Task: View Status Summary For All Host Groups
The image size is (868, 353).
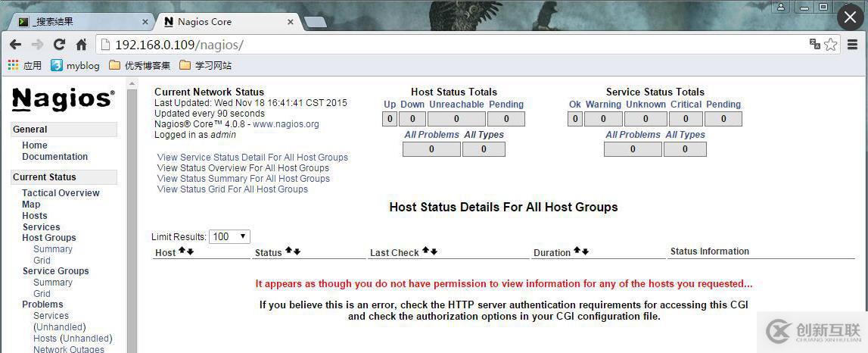Action: [x=244, y=179]
